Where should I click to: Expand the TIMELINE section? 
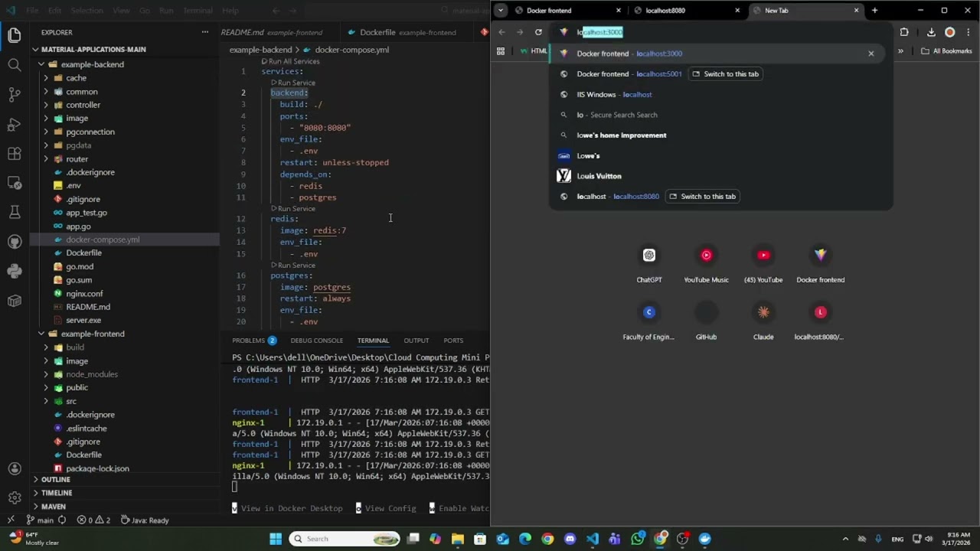57,493
